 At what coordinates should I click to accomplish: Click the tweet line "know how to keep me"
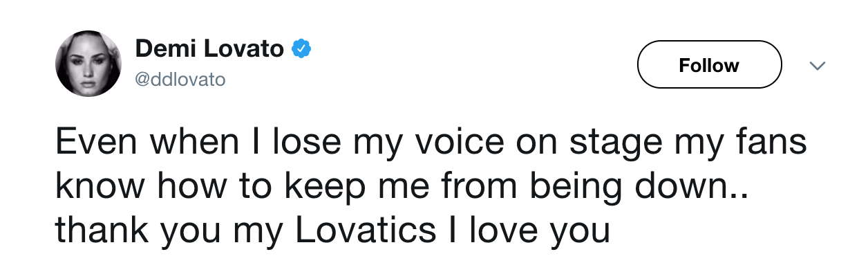pyautogui.click(x=402, y=187)
